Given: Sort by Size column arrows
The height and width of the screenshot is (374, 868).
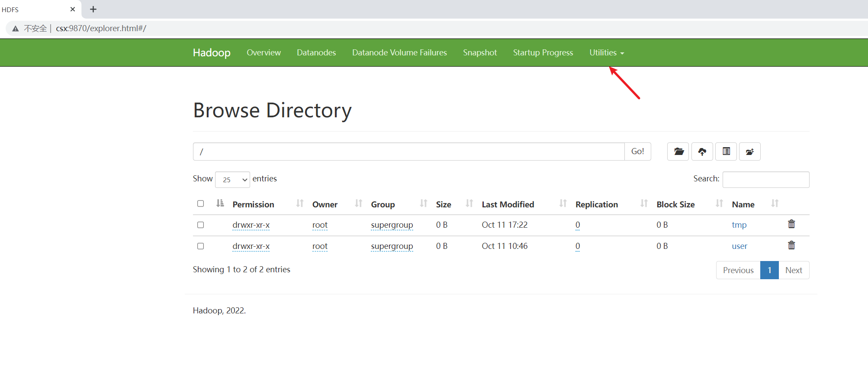Looking at the screenshot, I should pos(469,203).
